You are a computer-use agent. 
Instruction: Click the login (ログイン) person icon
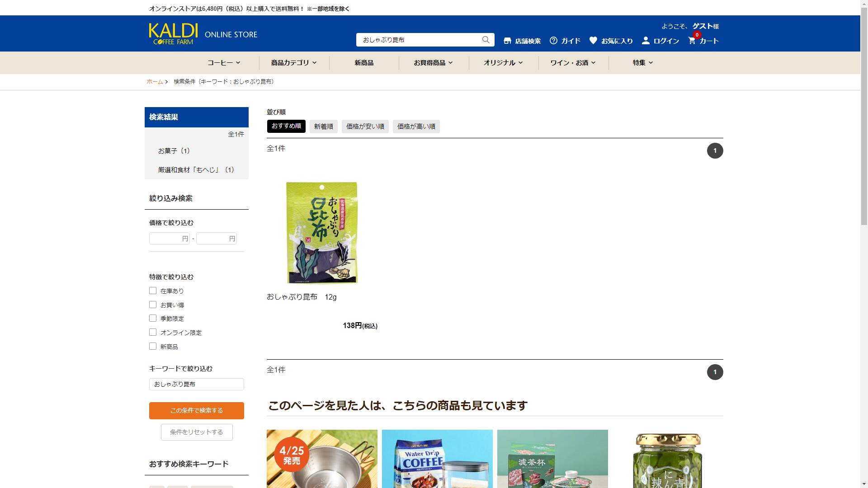646,41
